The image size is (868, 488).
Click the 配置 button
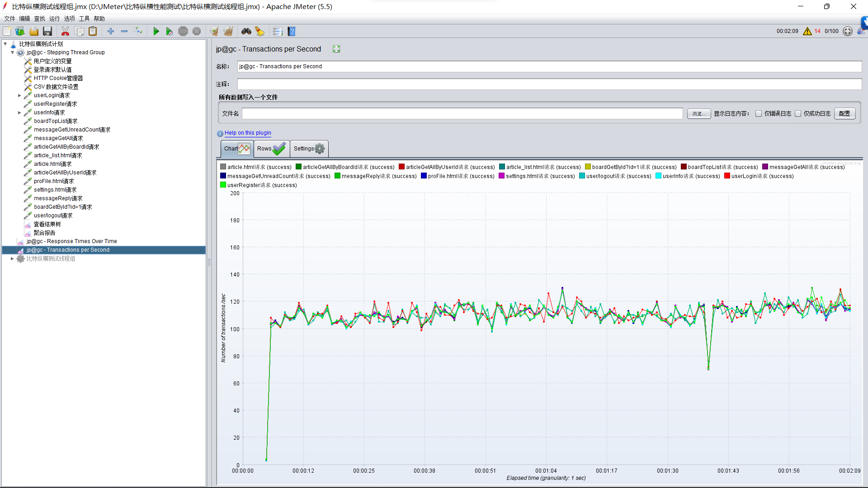(x=844, y=114)
